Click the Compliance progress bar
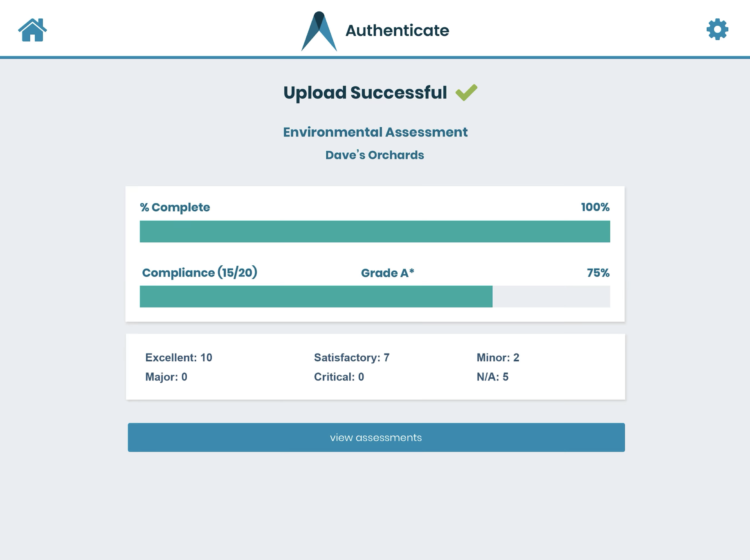Viewport: 750px width, 560px height. pyautogui.click(x=375, y=296)
